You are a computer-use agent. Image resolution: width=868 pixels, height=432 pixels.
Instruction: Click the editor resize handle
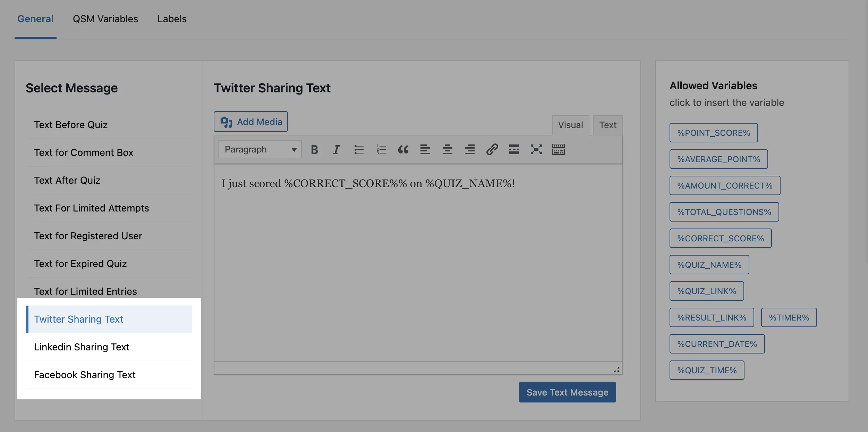617,369
